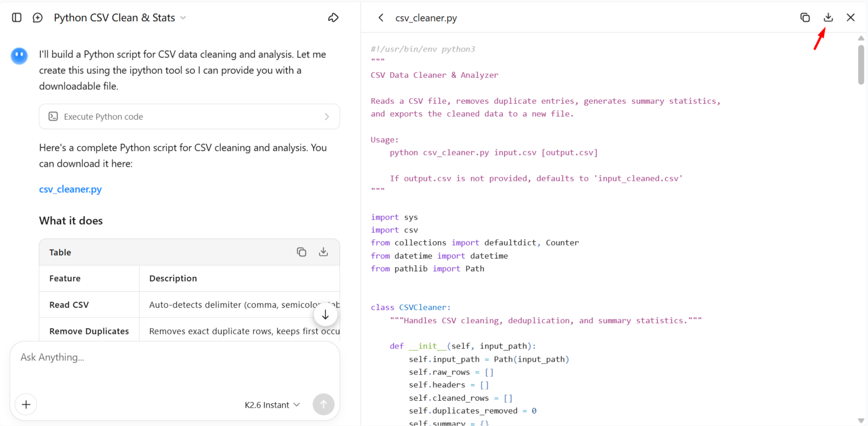Click the 'Feature' column header
The height and width of the screenshot is (426, 868).
pos(89,278)
